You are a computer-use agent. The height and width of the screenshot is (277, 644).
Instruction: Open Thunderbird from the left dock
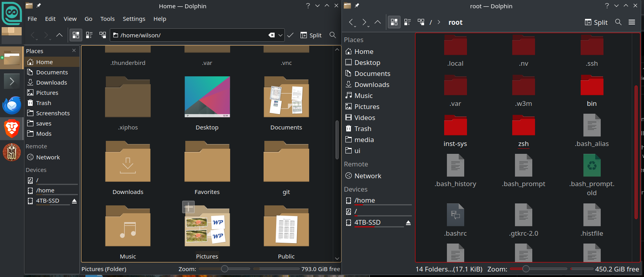coord(12,105)
